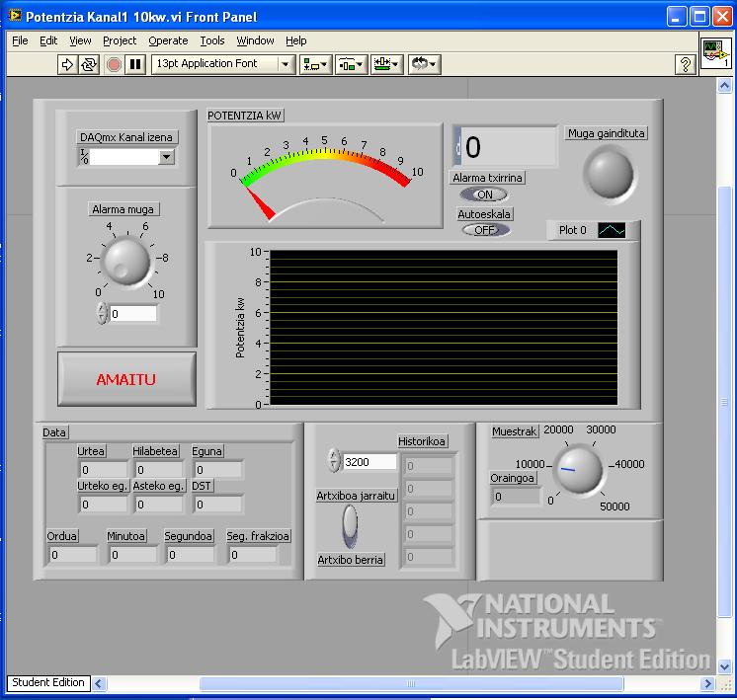737x700 pixels.
Task: Toggle the Autoeskala OFF switch
Action: [x=485, y=230]
